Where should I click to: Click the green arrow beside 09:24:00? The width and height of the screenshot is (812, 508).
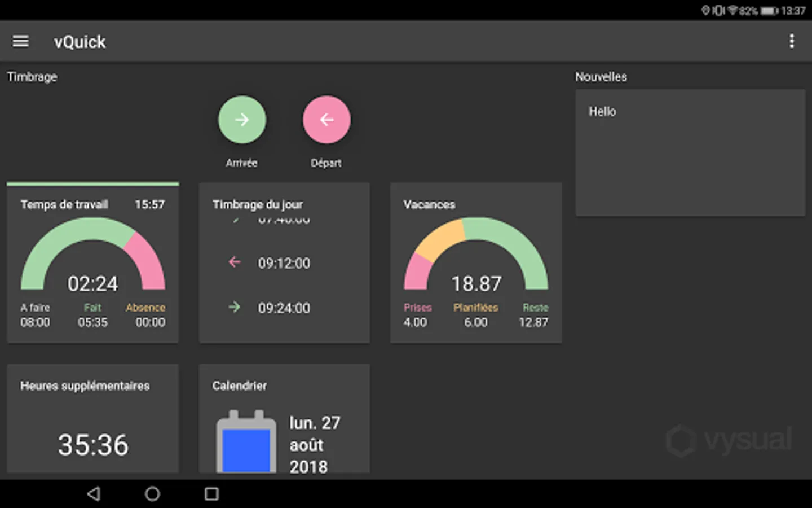click(x=235, y=307)
